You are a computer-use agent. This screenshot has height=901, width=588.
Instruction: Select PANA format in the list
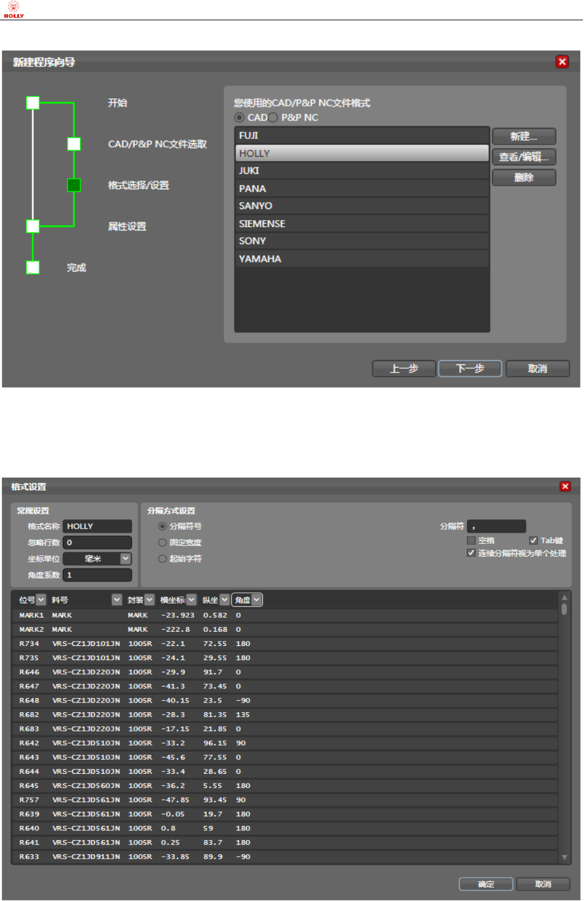point(362,188)
